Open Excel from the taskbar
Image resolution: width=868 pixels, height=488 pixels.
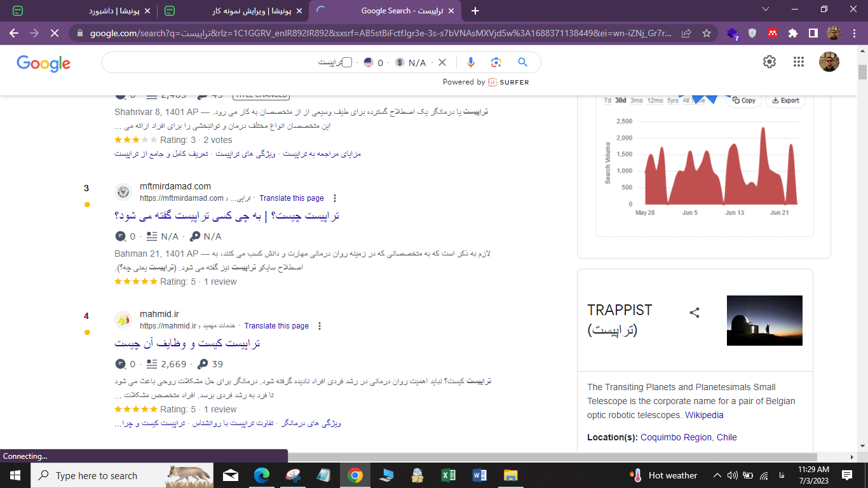(449, 475)
